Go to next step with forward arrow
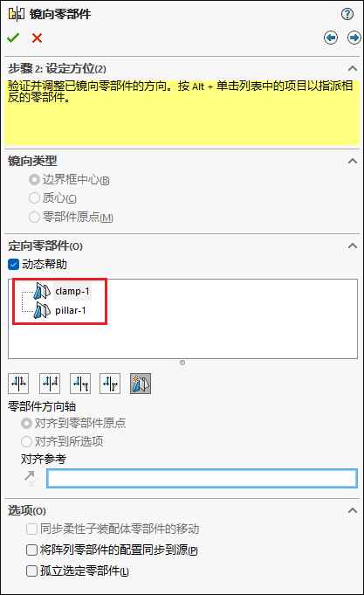 (x=354, y=38)
